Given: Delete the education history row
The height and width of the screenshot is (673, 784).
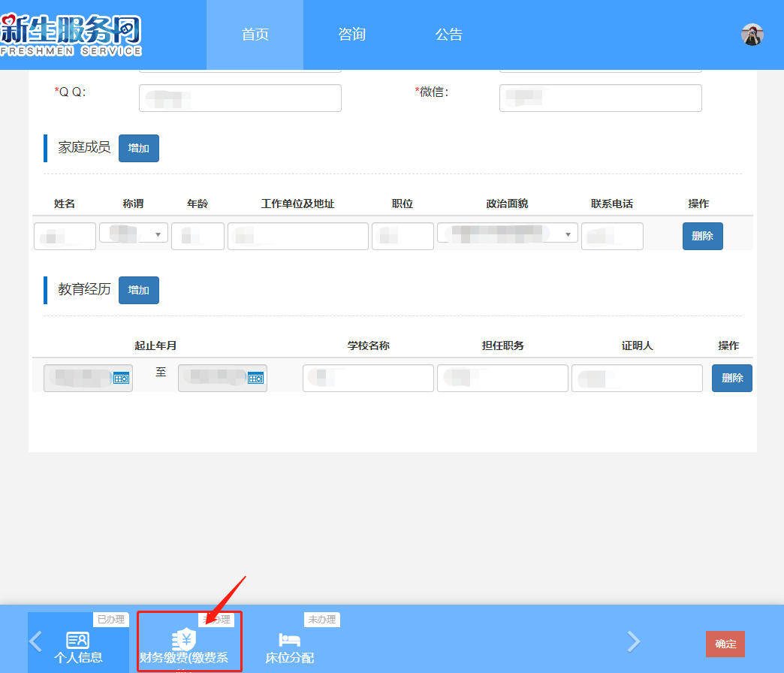Looking at the screenshot, I should (731, 378).
